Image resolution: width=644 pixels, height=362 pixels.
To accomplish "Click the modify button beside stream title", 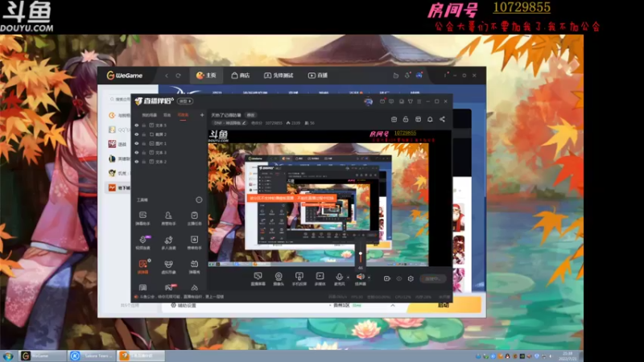I will (250, 115).
